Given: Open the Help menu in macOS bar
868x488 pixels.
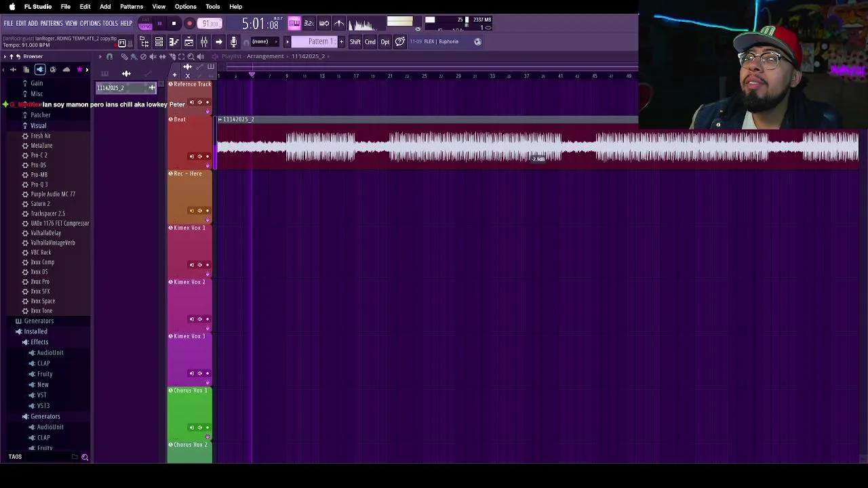Looking at the screenshot, I should [x=236, y=7].
